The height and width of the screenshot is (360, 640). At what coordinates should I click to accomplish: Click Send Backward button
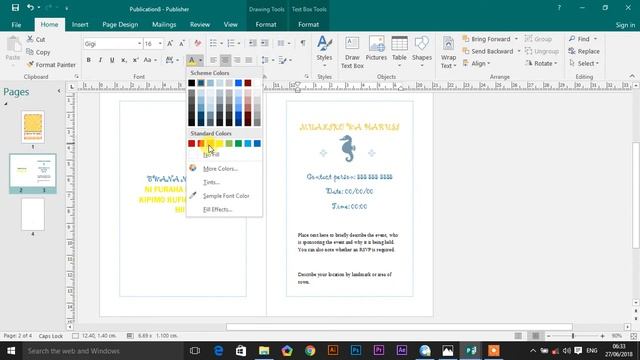point(488,51)
